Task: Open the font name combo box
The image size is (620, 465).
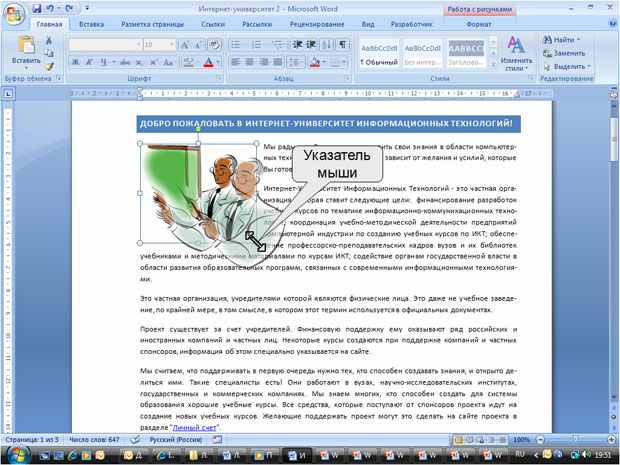Action: click(105, 44)
